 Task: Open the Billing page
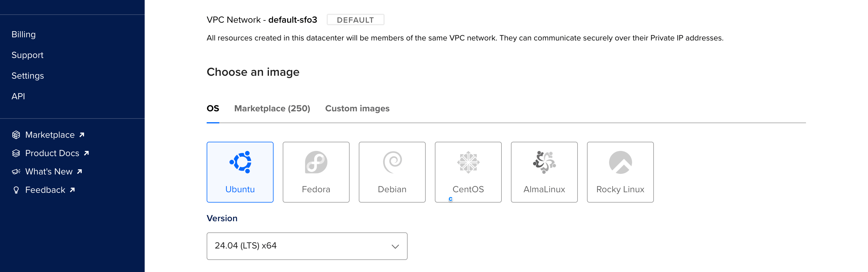point(24,34)
